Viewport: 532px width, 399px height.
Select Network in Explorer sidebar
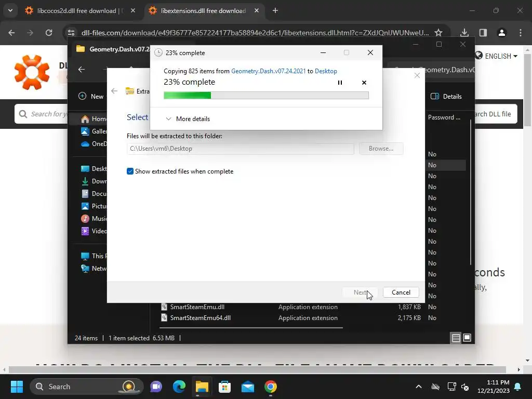point(94,269)
